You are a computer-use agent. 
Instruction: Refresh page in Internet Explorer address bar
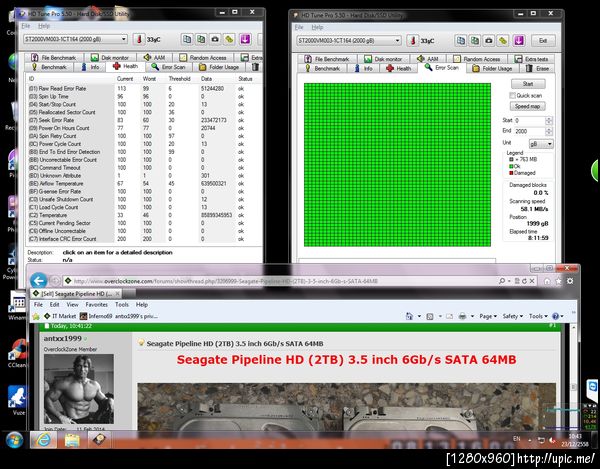point(524,281)
